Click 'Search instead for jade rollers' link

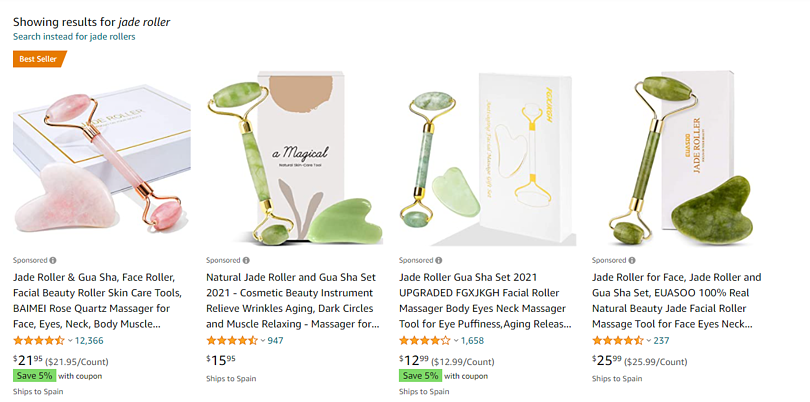tap(74, 37)
